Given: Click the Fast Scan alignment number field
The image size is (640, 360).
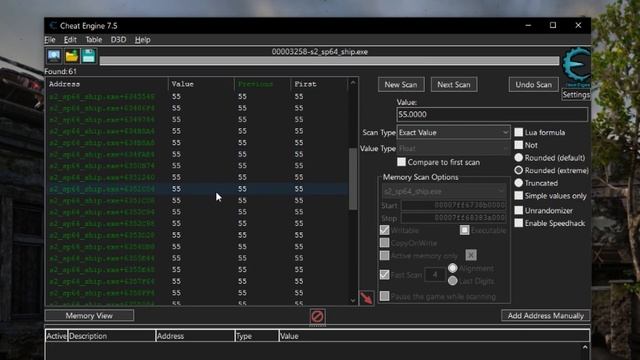Looking at the screenshot, I should click(x=435, y=275).
